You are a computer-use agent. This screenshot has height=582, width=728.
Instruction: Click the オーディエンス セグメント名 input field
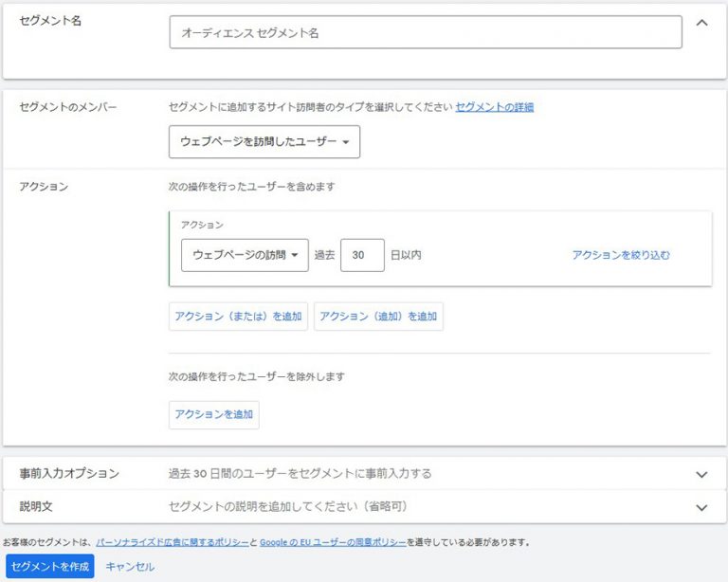[x=426, y=32]
